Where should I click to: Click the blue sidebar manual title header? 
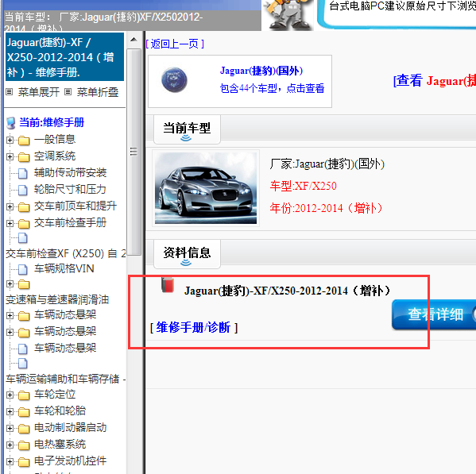click(x=64, y=57)
